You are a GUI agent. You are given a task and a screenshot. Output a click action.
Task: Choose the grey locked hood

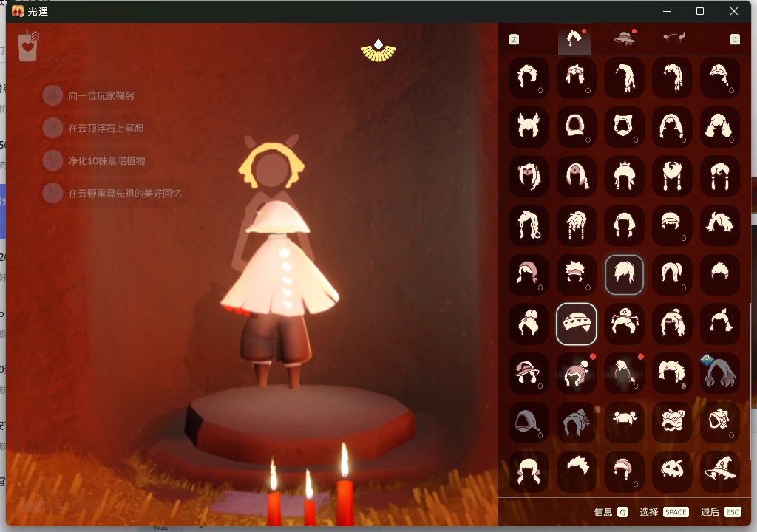click(529, 423)
